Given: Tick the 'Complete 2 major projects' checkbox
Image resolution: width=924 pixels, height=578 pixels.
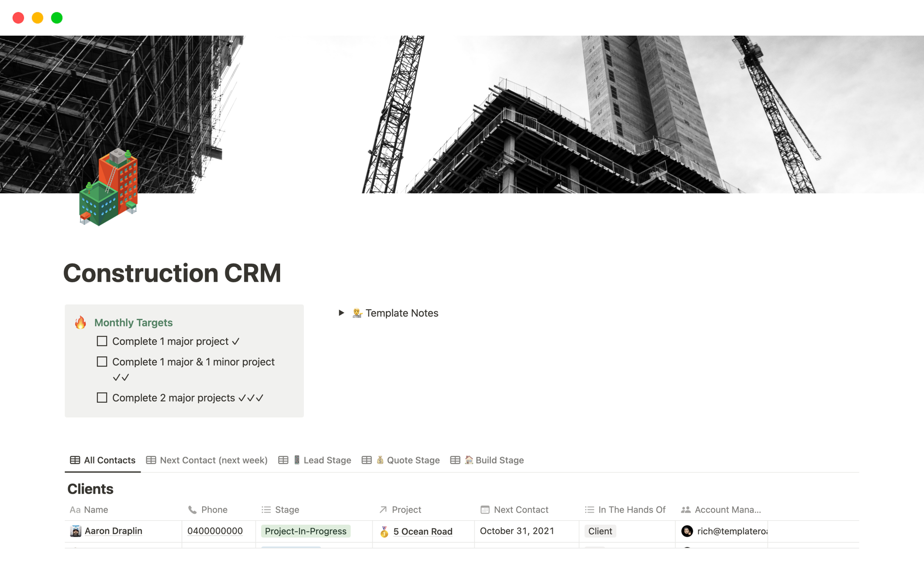Looking at the screenshot, I should tap(102, 398).
